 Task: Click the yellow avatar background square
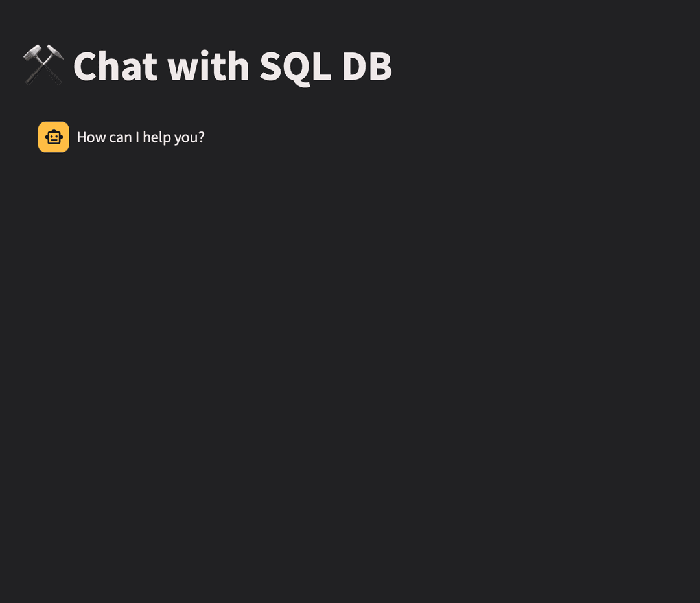click(x=54, y=137)
